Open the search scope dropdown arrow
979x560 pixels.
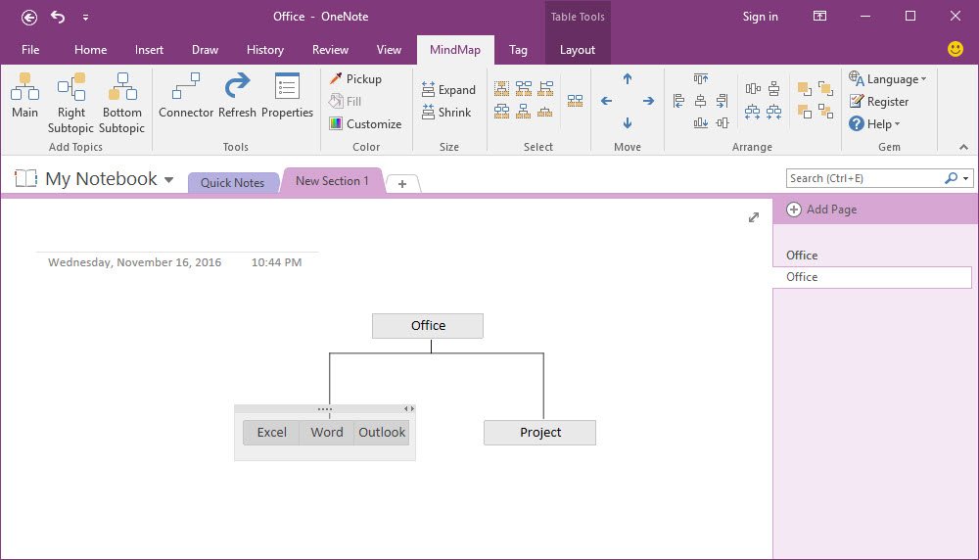click(x=965, y=178)
